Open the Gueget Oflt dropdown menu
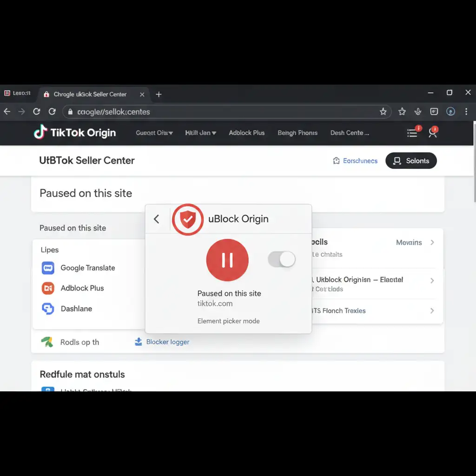 coord(154,133)
